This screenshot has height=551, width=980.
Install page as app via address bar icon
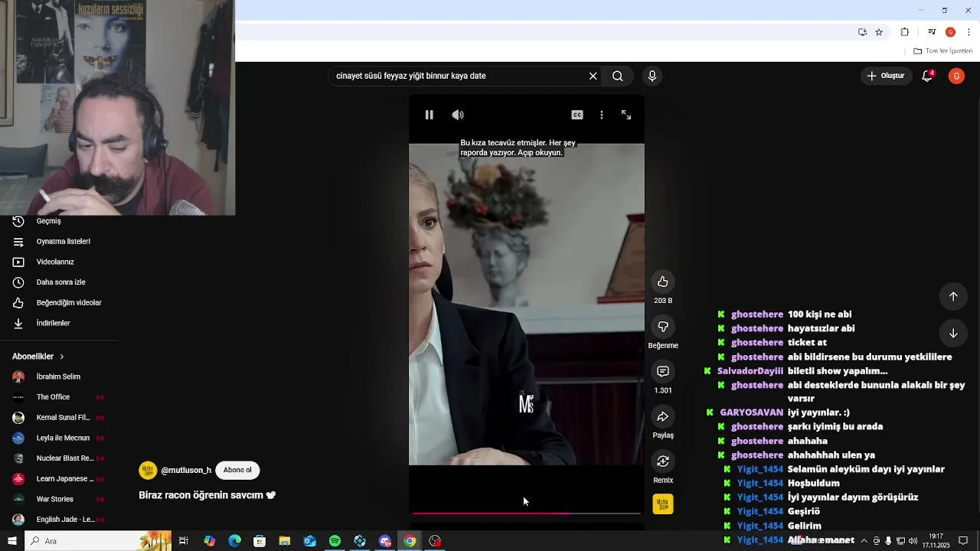coord(862,32)
